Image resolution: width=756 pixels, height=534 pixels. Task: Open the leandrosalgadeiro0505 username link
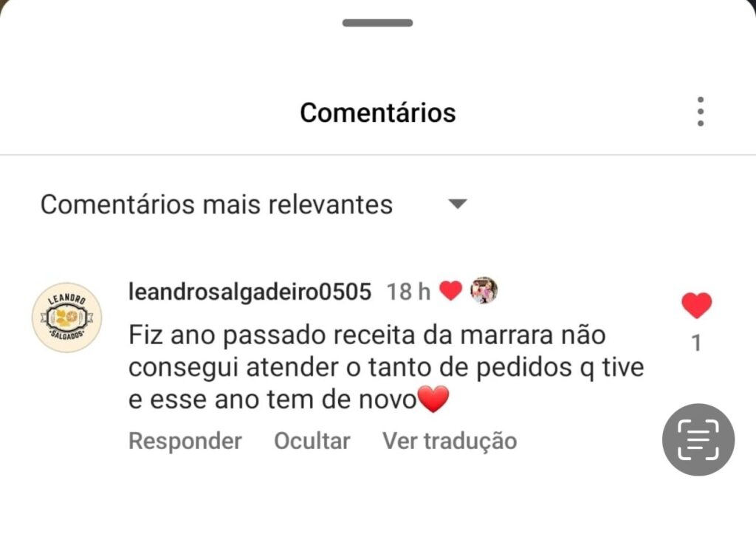250,292
